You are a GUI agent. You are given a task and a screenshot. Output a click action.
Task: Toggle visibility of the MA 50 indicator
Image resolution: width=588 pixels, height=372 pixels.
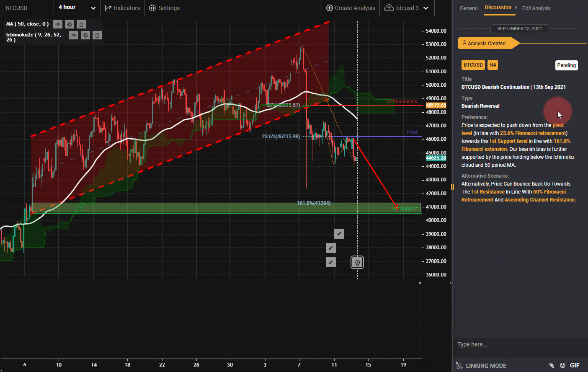58,24
